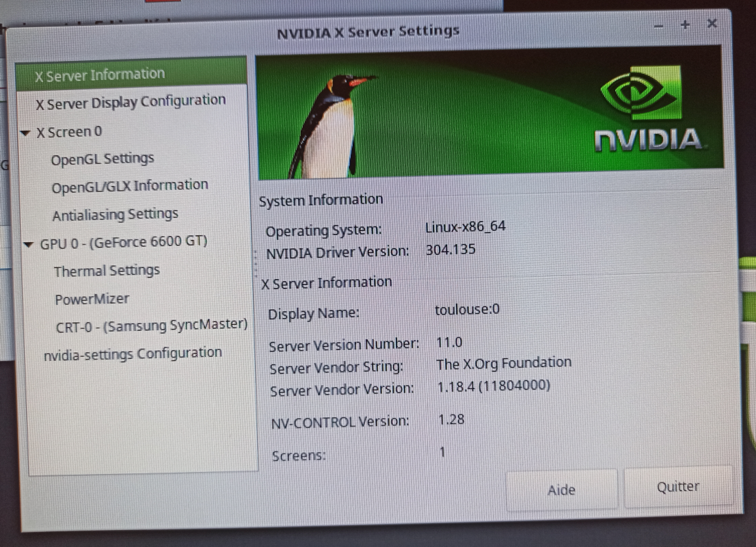Maximize the NVIDIA X Server Settings window

point(685,25)
